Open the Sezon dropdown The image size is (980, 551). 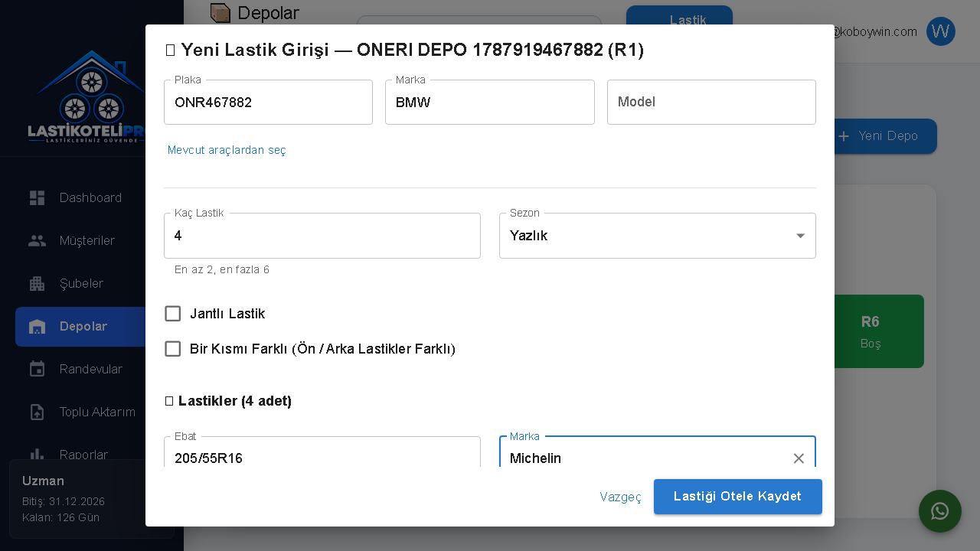pyautogui.click(x=658, y=236)
